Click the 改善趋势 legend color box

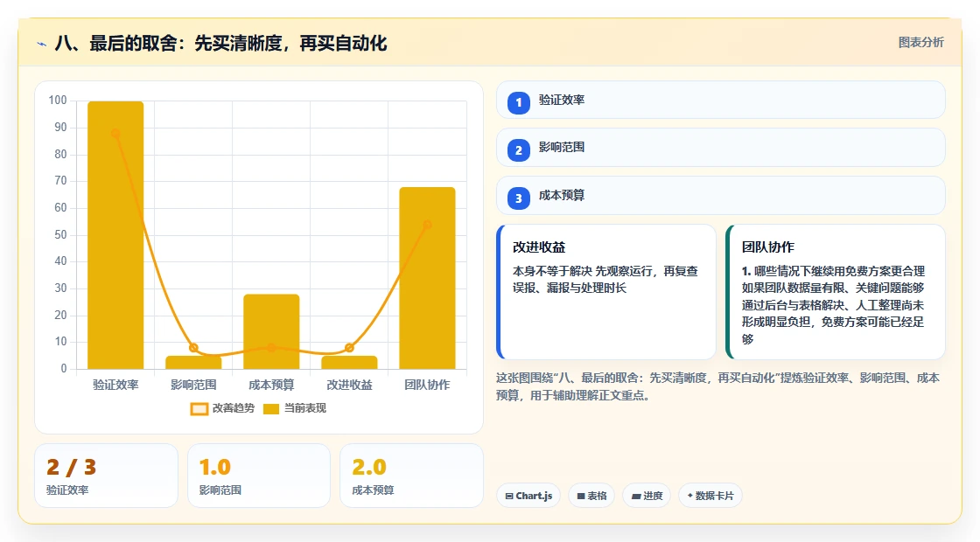(x=199, y=409)
